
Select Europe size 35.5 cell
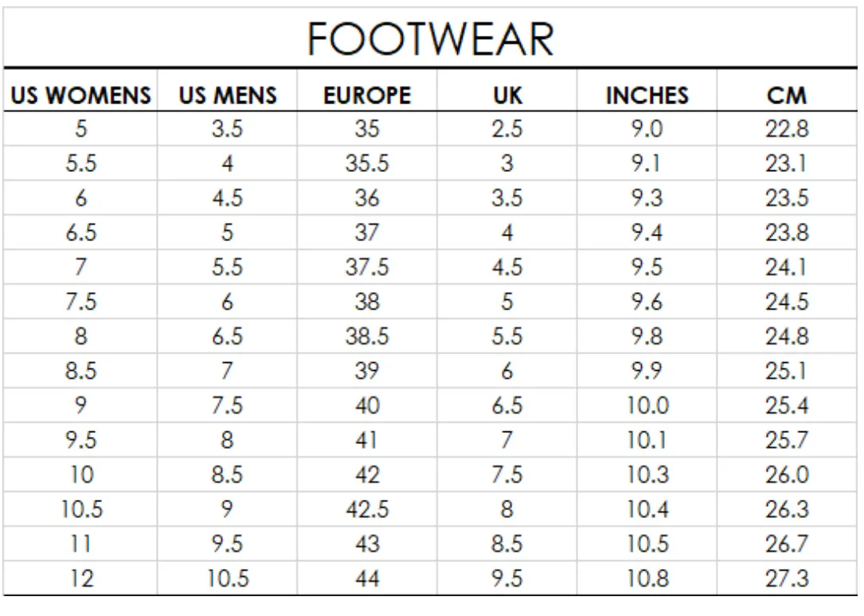(x=367, y=163)
